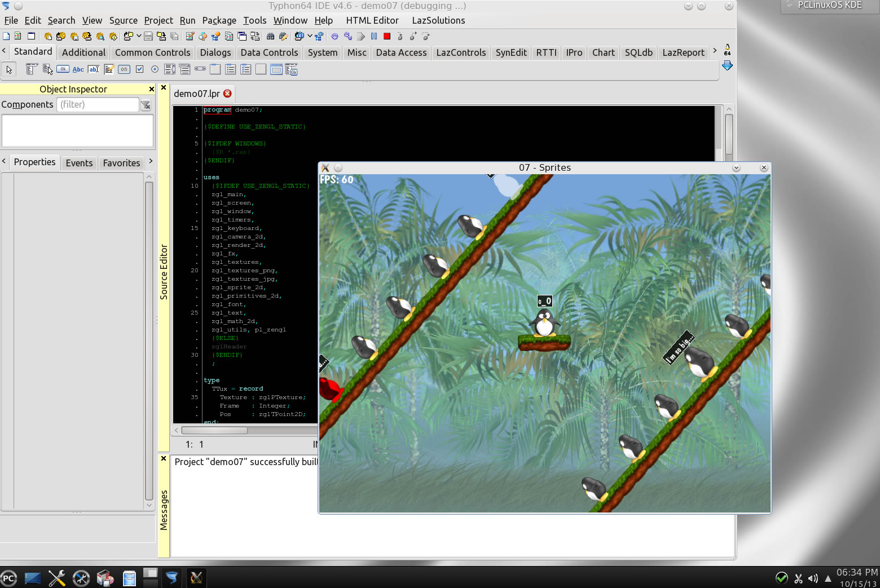Viewport: 880px width, 588px height.
Task: Pick the TPanel component icon
Action: [x=261, y=69]
